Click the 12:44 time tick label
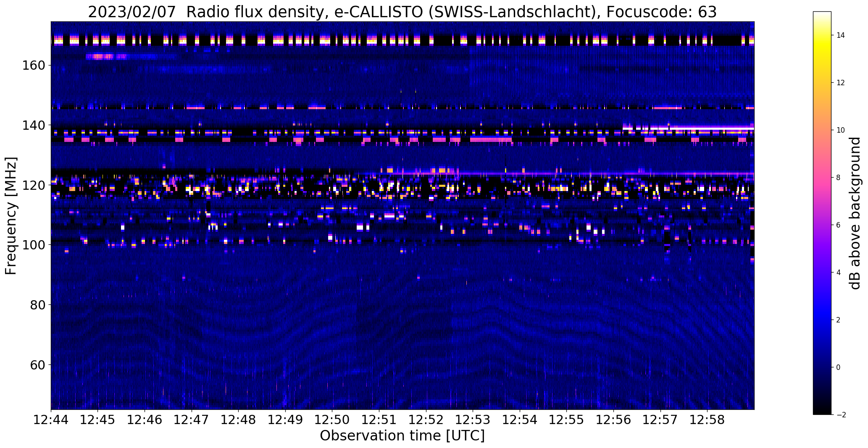The width and height of the screenshot is (868, 448). [51, 420]
